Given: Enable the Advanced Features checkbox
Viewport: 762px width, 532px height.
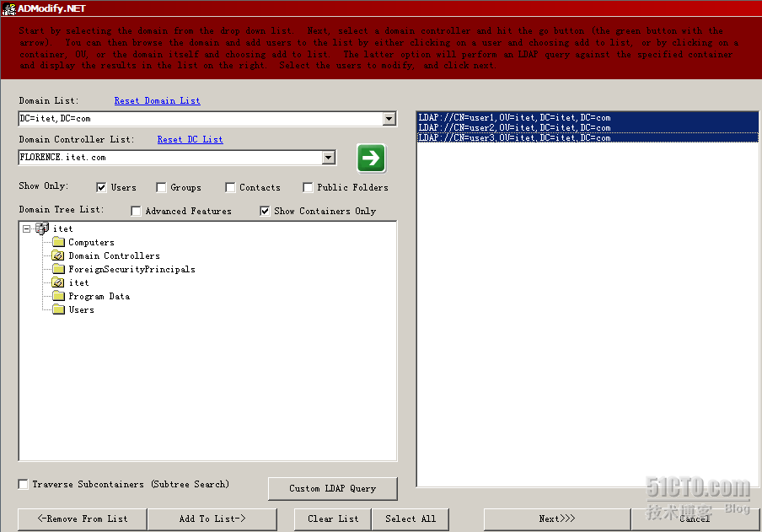Looking at the screenshot, I should 136,211.
